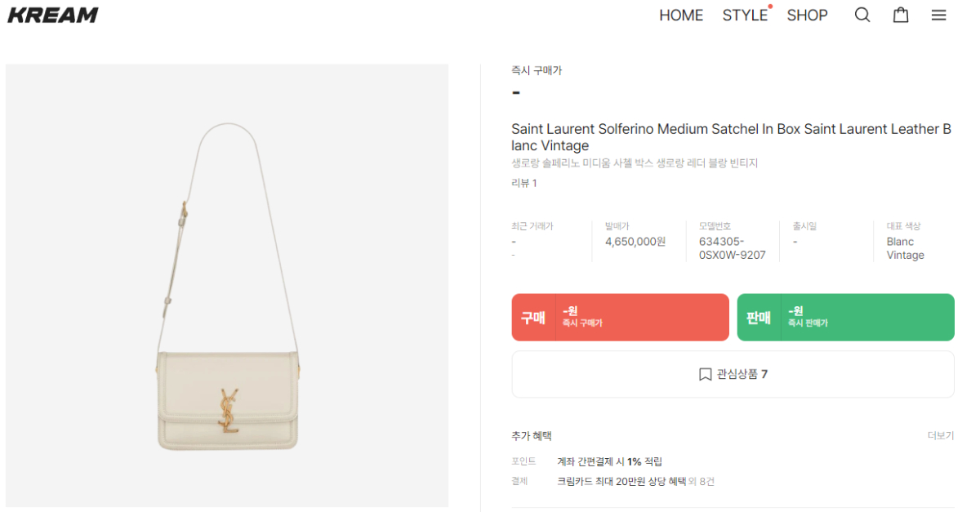Screen dimensions: 980x512
Task: Select the model number 634305-0SX0W-9207
Action: point(732,248)
